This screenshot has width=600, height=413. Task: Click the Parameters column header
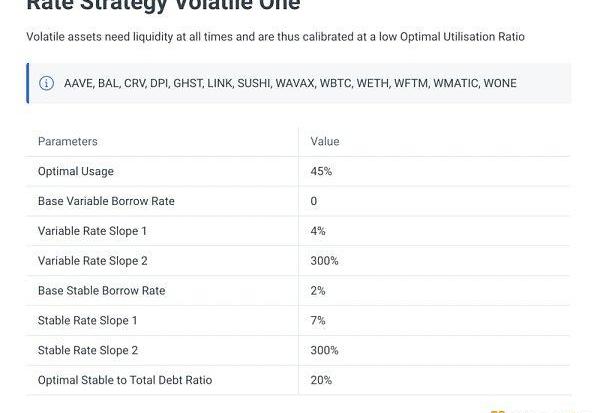[67, 142]
